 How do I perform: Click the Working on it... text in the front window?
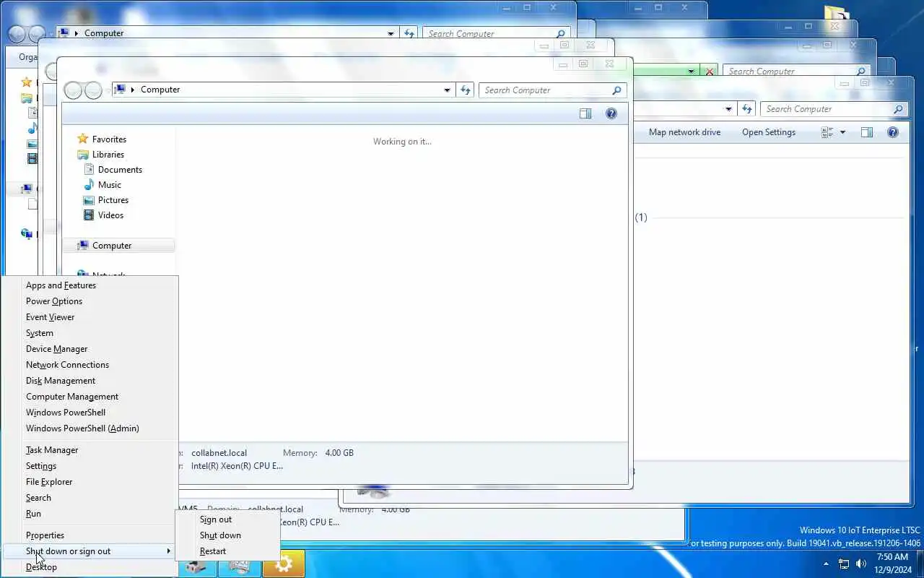coord(402,142)
